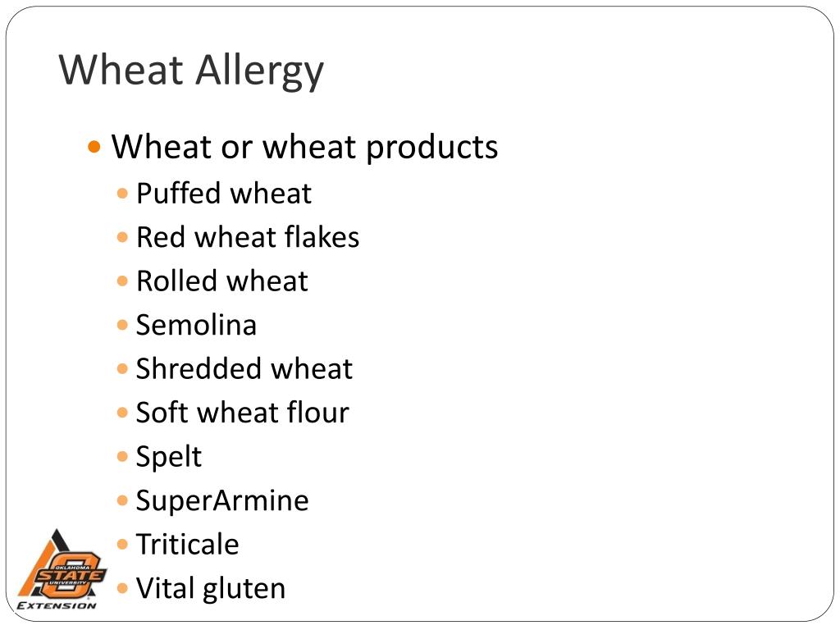840x630 pixels.
Task: Select the Semolina text line
Action: [196, 325]
